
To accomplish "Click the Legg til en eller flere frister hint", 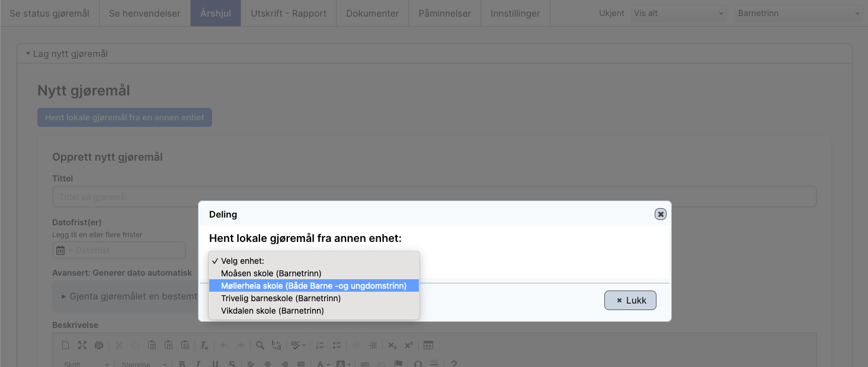I will 97,235.
